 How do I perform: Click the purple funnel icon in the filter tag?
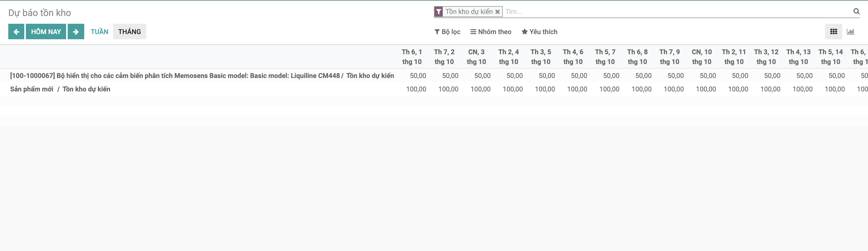point(439,11)
